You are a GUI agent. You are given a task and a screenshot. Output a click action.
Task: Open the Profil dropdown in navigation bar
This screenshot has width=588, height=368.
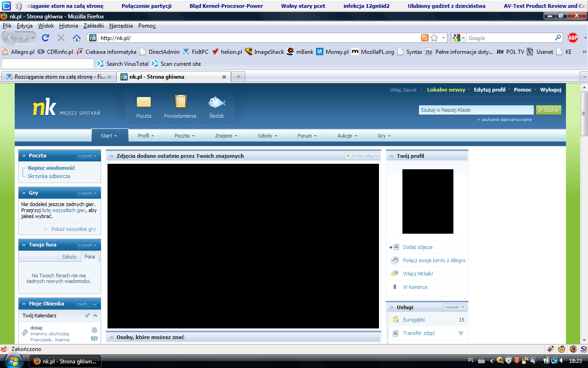pyautogui.click(x=146, y=136)
